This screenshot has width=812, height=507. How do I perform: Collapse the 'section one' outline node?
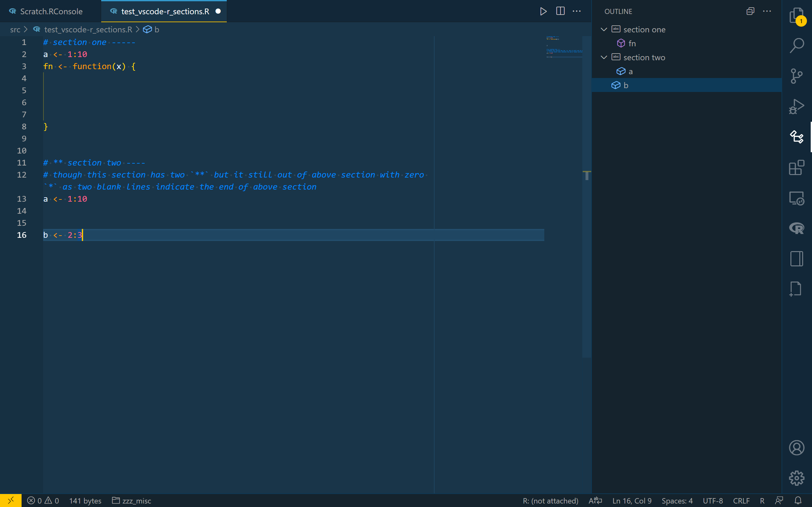click(604, 29)
